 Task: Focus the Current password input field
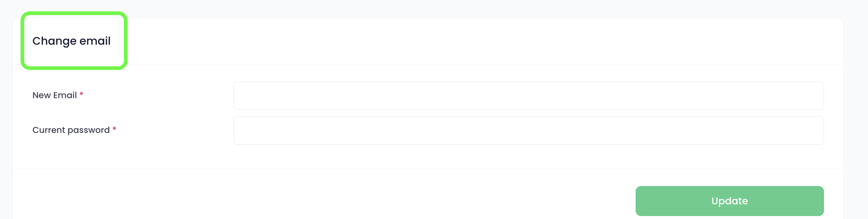point(529,130)
